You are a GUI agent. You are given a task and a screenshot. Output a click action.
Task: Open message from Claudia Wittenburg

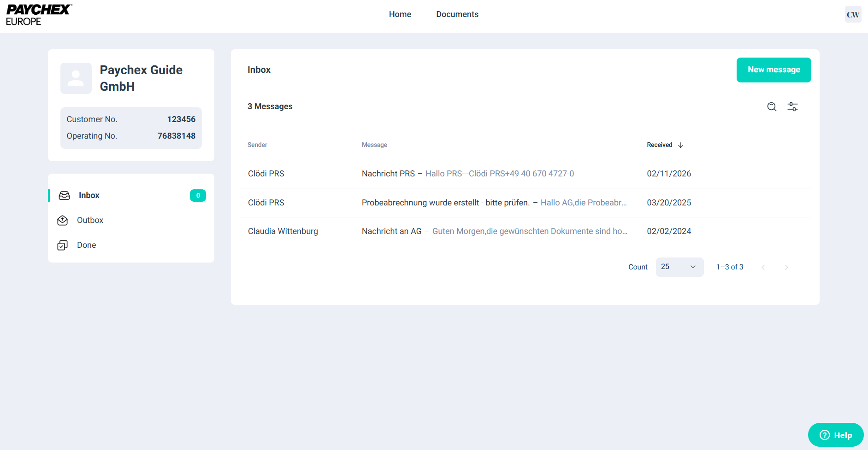click(x=283, y=231)
